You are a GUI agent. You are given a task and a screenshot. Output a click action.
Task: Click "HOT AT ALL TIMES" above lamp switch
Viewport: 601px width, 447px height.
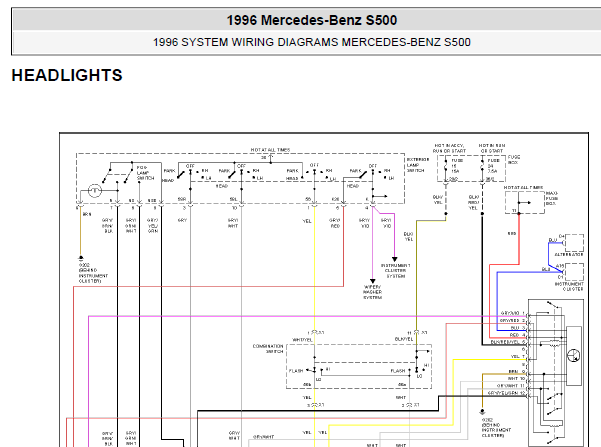[270, 150]
